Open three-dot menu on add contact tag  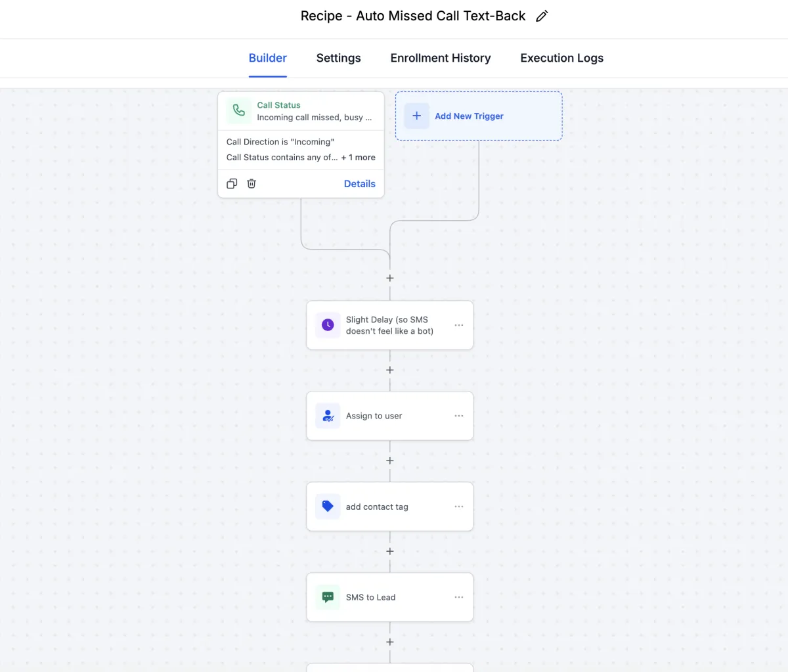[x=459, y=506]
